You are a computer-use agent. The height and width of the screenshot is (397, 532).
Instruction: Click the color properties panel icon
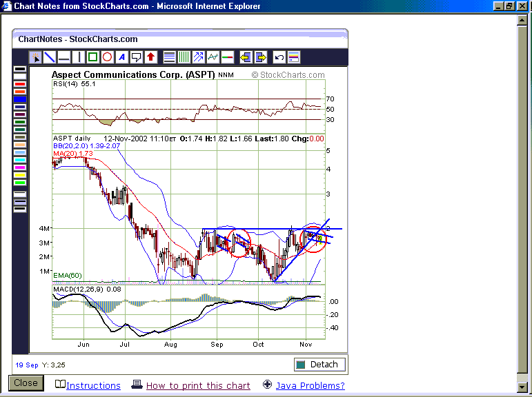pyautogui.click(x=293, y=57)
